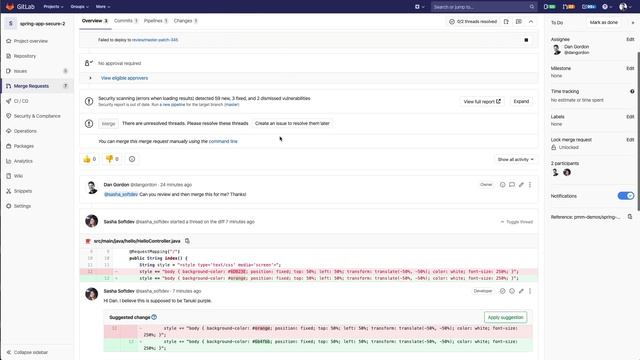Click the Time tracking help icon

(x=632, y=91)
